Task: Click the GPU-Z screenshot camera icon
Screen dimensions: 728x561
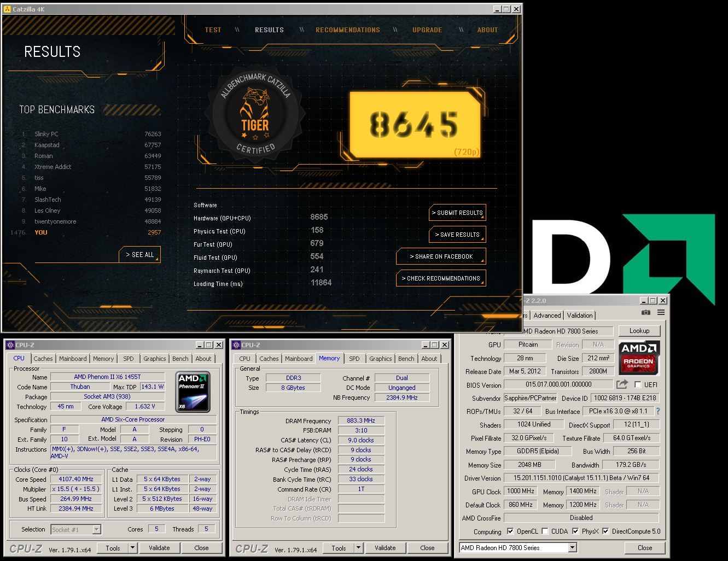Action: pyautogui.click(x=646, y=312)
